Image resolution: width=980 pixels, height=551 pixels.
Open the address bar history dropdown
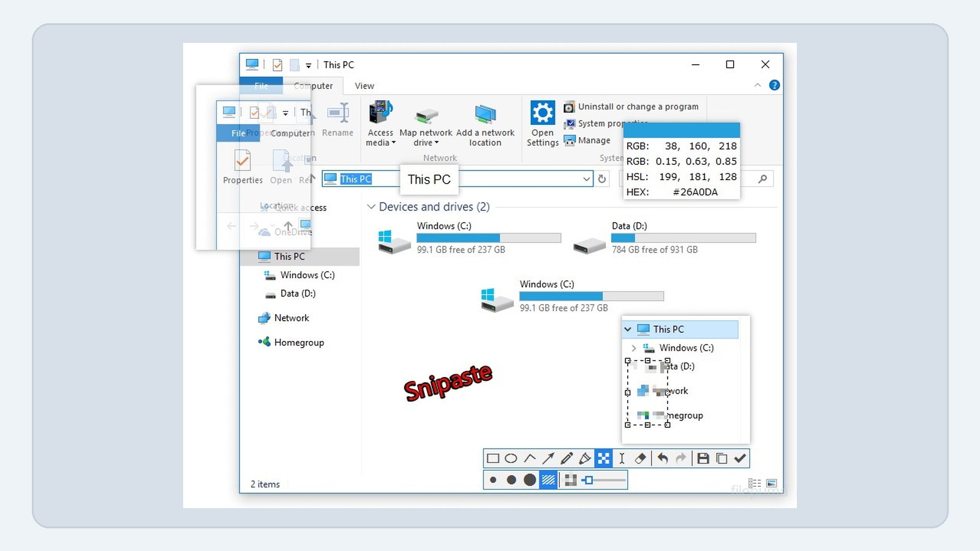tap(586, 179)
